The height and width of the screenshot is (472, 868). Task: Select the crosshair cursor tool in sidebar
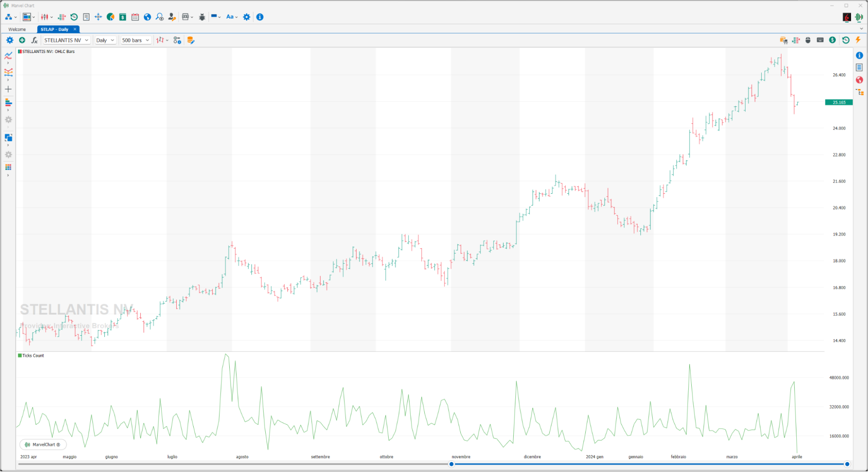coord(8,89)
